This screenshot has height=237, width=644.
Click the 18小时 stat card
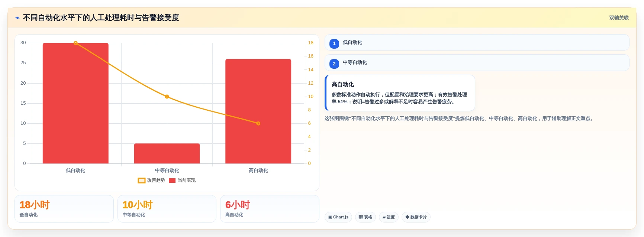64,209
